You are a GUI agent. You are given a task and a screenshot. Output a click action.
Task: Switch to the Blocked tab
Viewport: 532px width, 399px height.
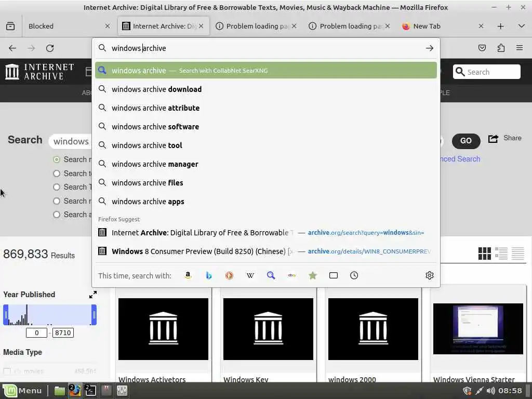[64, 26]
